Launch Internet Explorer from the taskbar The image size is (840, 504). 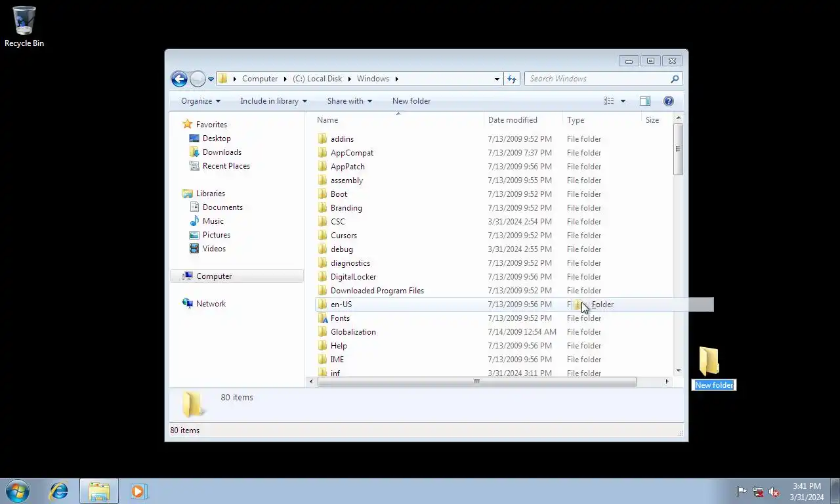click(59, 491)
